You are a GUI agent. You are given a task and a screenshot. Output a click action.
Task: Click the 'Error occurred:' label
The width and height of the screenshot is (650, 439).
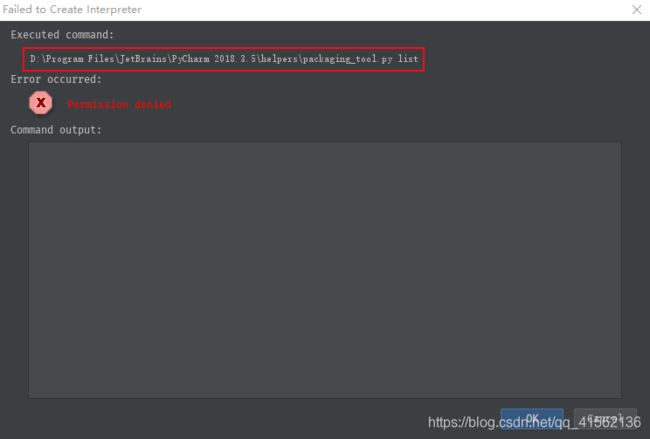56,79
